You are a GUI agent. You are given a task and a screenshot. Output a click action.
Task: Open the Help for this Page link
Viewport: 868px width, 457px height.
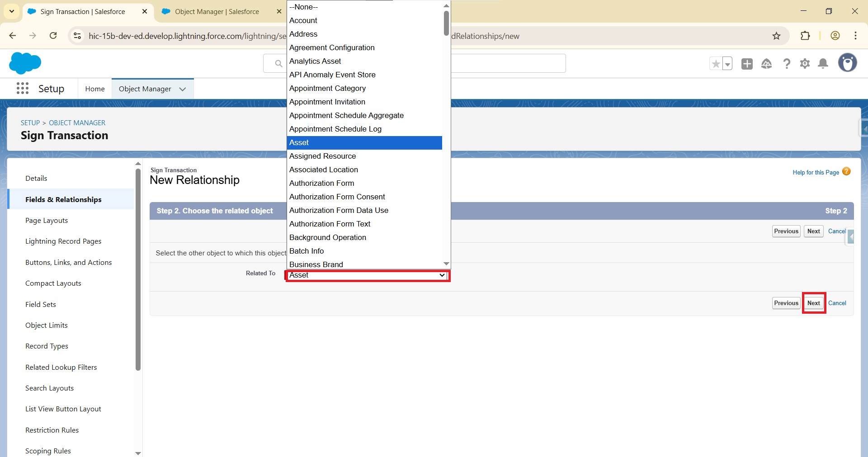point(816,172)
